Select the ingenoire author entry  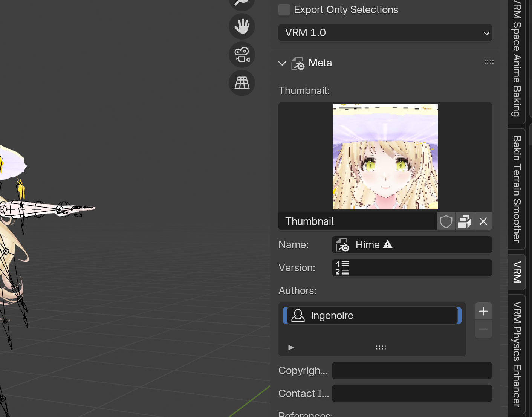coord(372,316)
